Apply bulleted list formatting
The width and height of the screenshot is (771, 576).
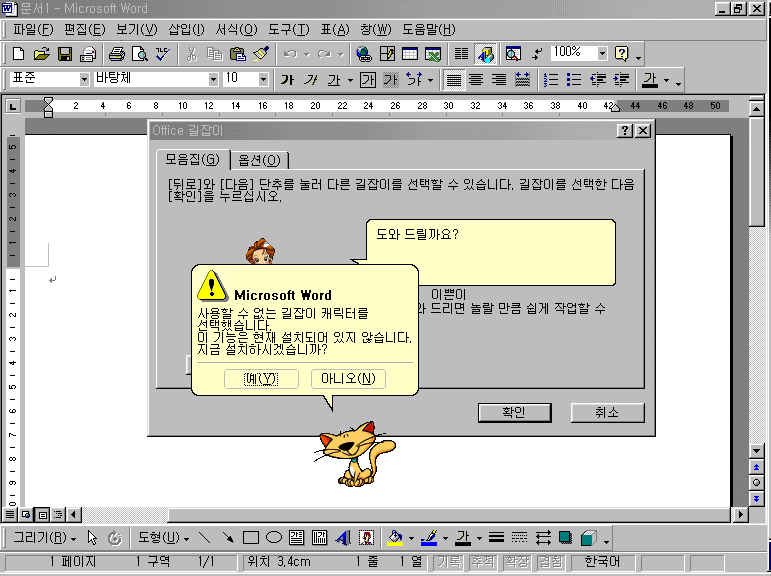[x=574, y=80]
